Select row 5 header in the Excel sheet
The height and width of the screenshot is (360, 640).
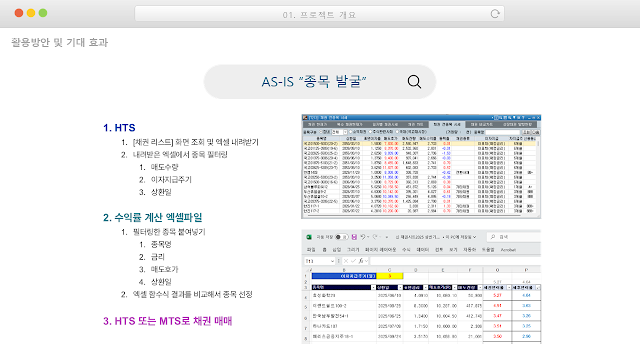306,306
